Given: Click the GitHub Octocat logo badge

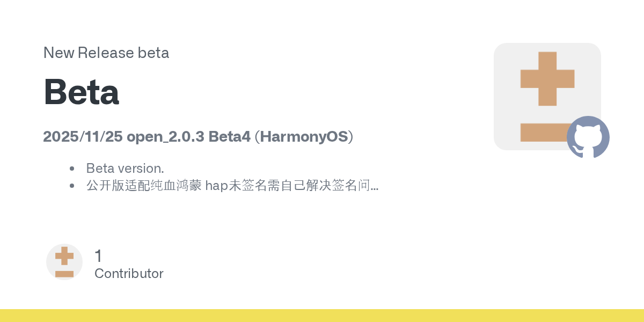Looking at the screenshot, I should click(588, 137).
